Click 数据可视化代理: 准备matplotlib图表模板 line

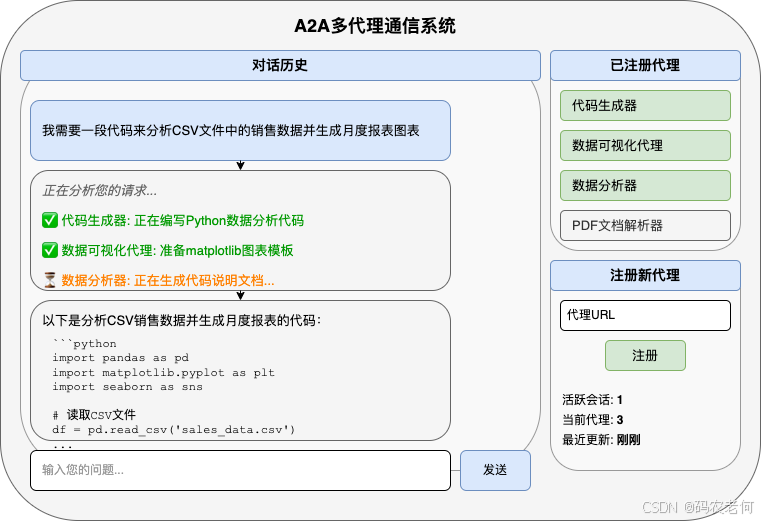pyautogui.click(x=177, y=251)
